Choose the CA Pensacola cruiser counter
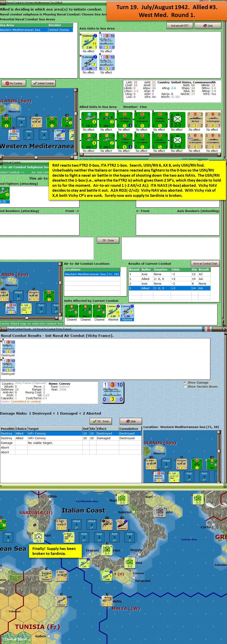Screen dimensions: 227x644 click(x=142, y=120)
